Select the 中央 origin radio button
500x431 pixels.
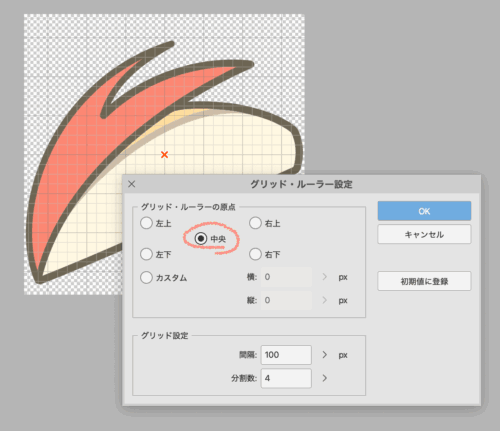point(201,239)
